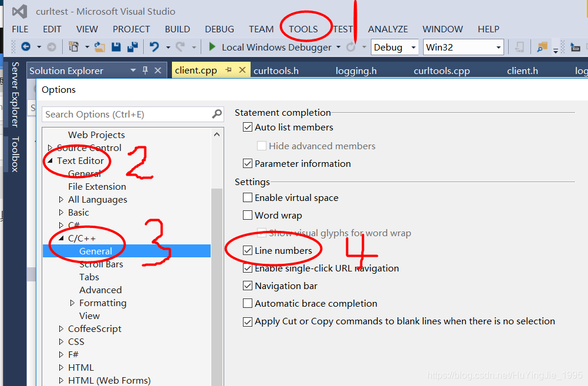Click the Navigate Forward arrow icon
Viewport: 588px width, 386px height.
pyautogui.click(x=52, y=47)
